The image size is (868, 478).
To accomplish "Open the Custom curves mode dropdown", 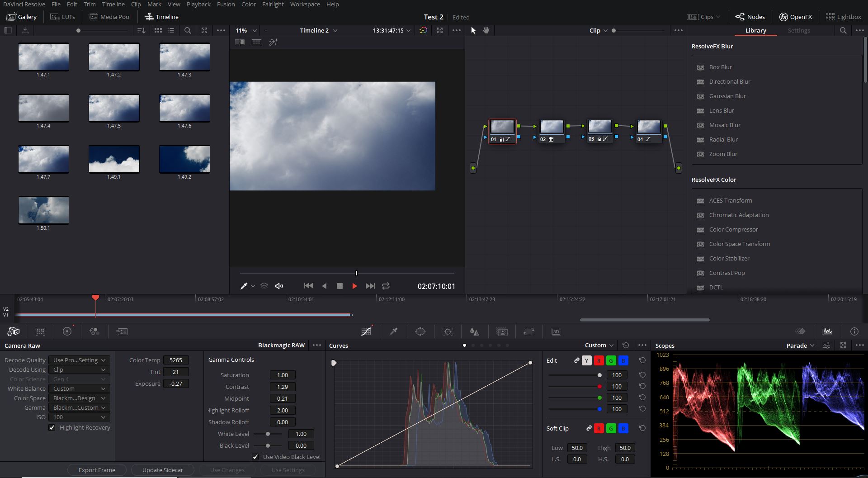I will tap(599, 345).
